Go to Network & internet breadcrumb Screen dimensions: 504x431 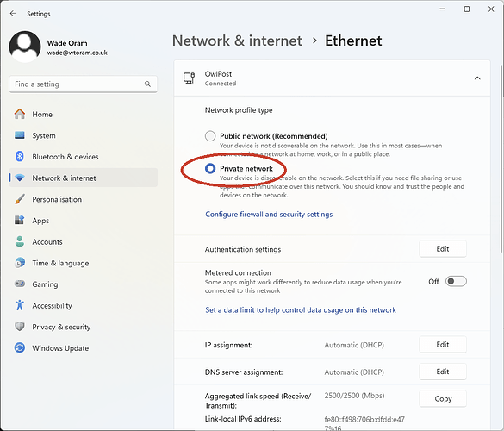tap(237, 41)
